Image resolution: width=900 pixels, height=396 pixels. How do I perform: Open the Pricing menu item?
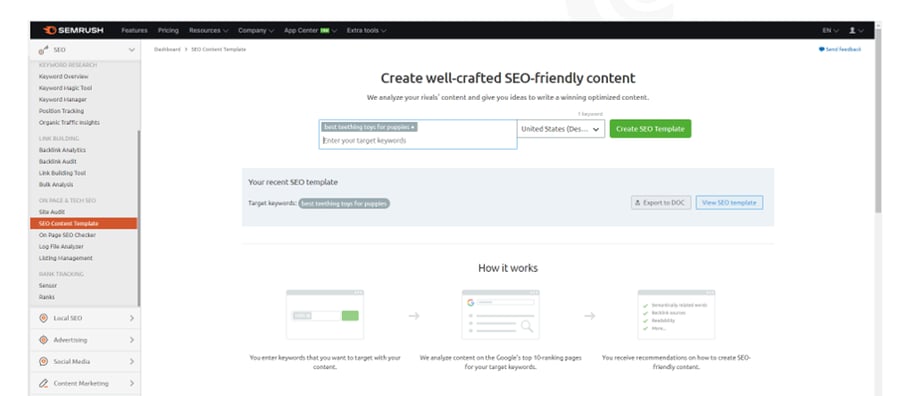tap(168, 30)
